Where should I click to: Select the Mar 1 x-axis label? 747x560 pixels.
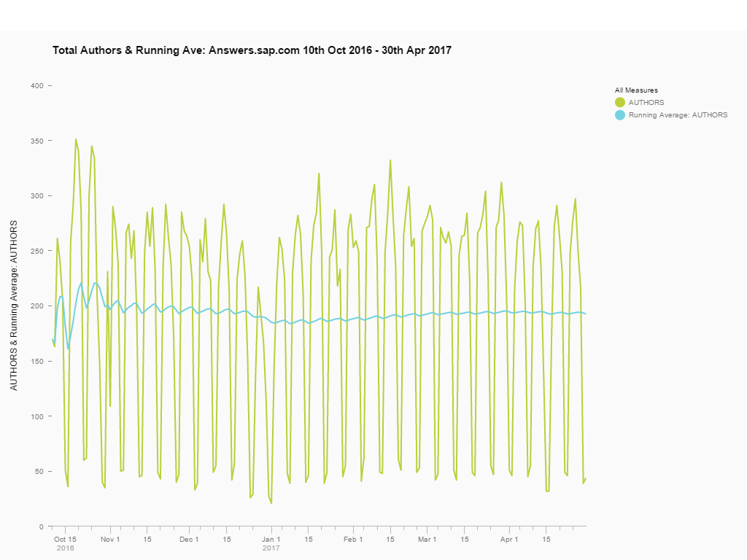(x=427, y=540)
